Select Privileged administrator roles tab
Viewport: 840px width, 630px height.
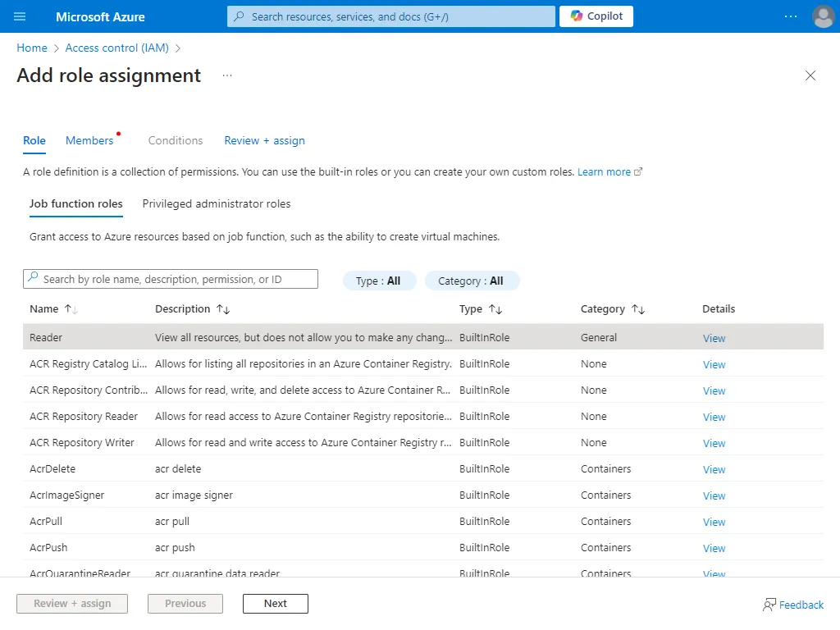(217, 203)
